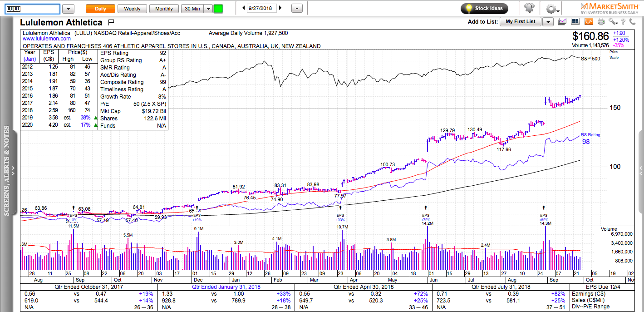Click the EPS +72% earnings marker
The height and width of the screenshot is (312, 644).
(x=426, y=217)
